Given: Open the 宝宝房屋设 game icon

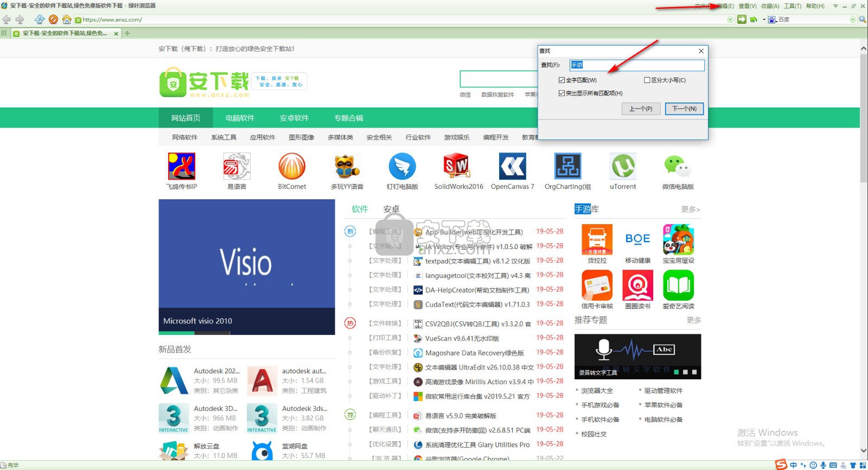Looking at the screenshot, I should pos(678,239).
